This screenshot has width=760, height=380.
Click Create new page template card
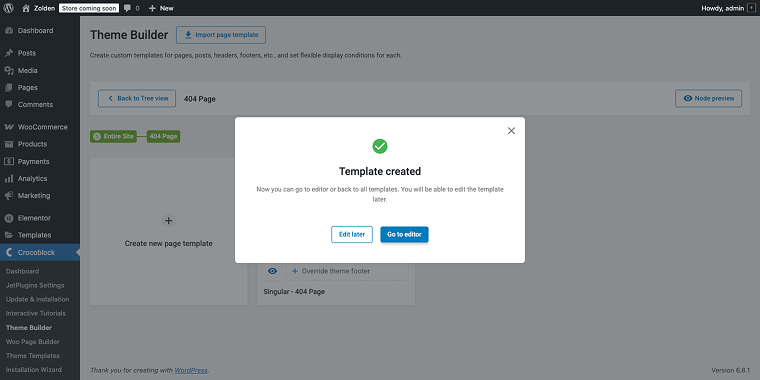click(x=169, y=231)
